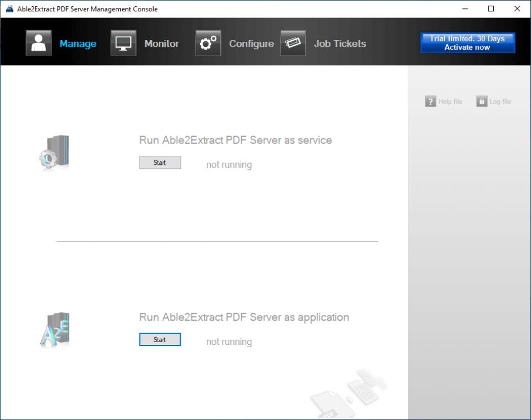Image resolution: width=531 pixels, height=420 pixels.
Task: Click the question mark Help icon
Action: [430, 102]
